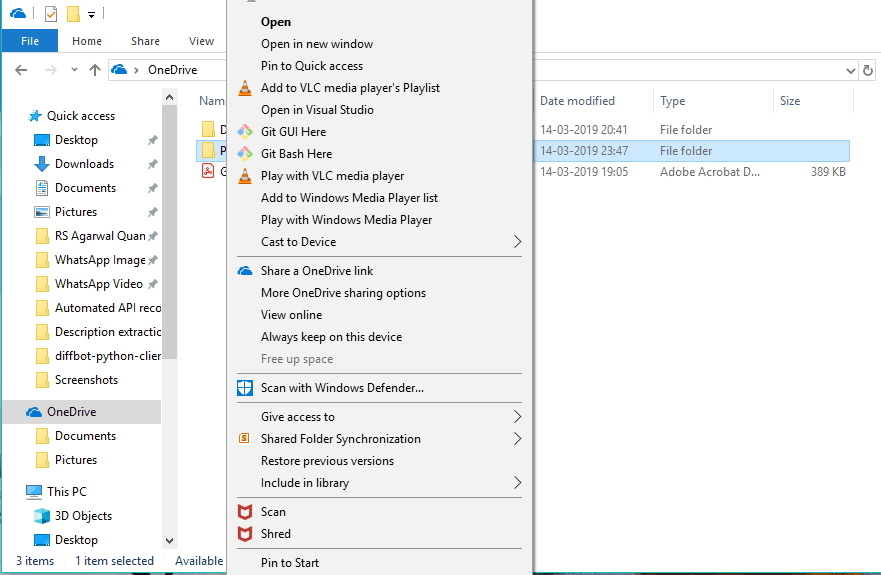Choose Pin to Quick access from the context menu
Viewport: 881px width, 575px height.
[x=312, y=66]
